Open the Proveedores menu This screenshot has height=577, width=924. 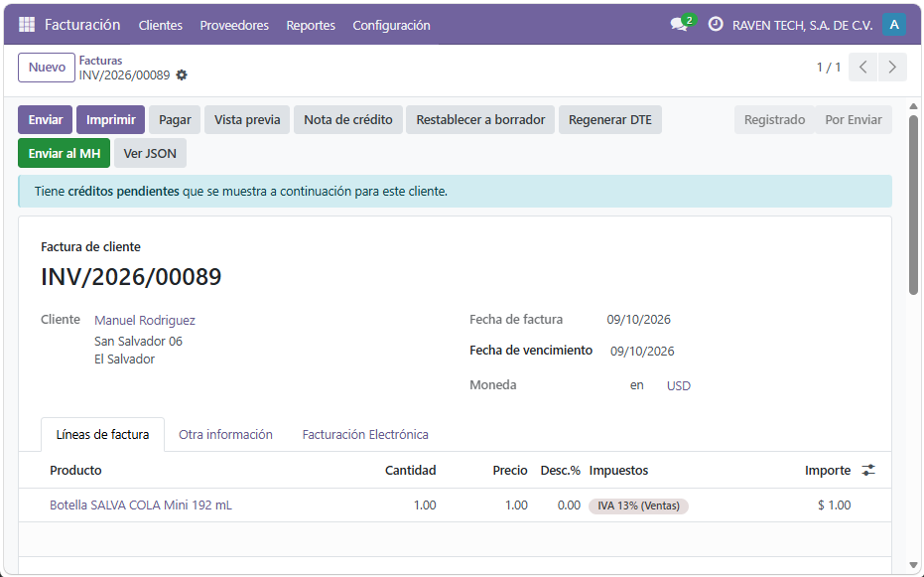click(x=234, y=26)
